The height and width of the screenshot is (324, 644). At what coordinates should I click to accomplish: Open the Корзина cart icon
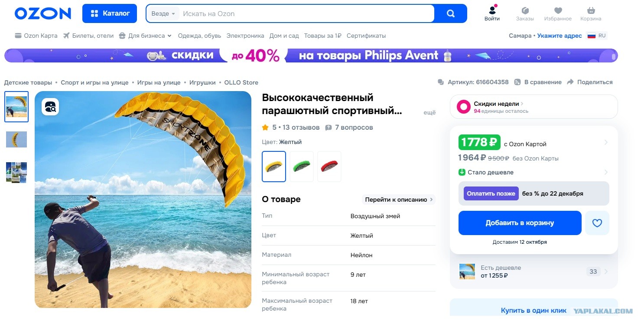tap(591, 10)
